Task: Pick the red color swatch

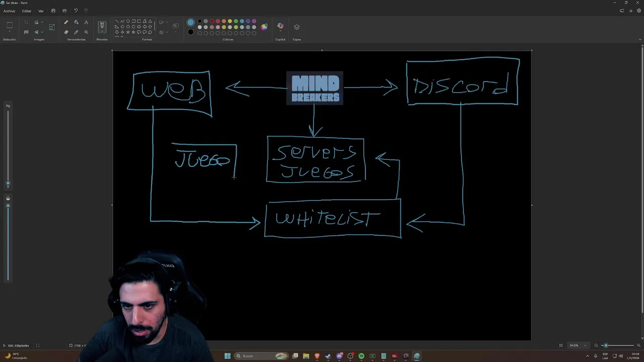Action: pos(218,21)
